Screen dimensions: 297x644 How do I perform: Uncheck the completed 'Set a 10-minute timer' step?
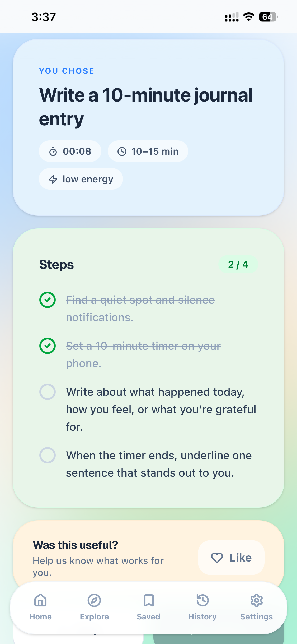48,346
